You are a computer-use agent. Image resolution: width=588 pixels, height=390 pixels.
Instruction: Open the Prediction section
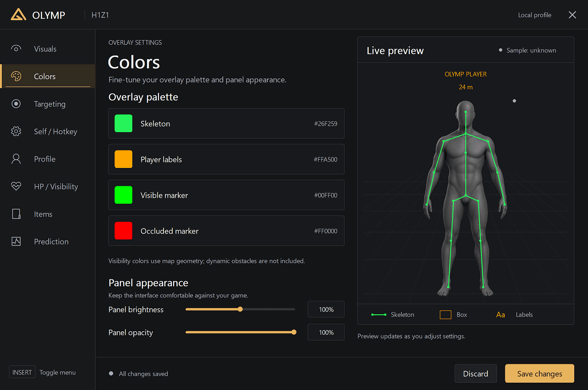(x=48, y=241)
